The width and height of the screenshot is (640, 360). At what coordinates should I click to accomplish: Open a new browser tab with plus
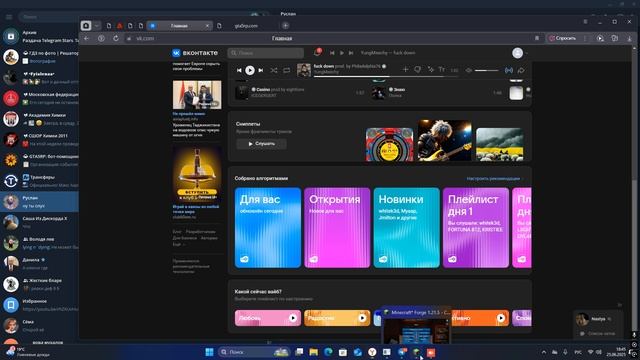point(285,26)
